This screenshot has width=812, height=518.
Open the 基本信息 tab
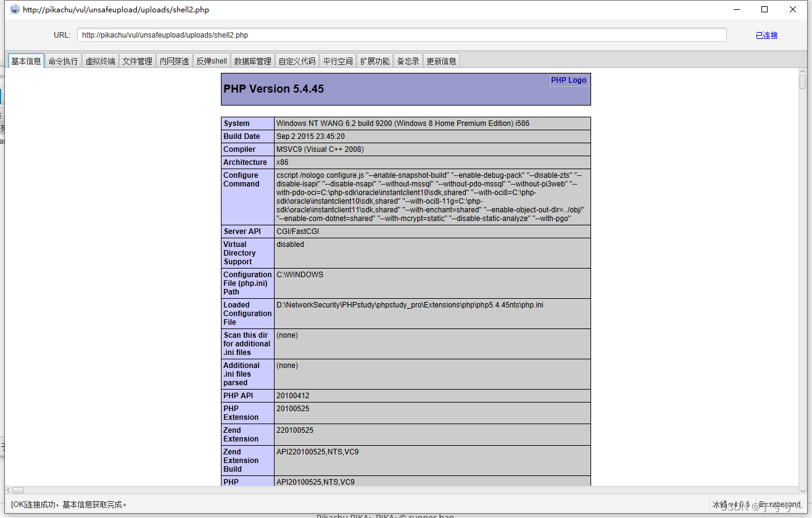pos(26,61)
